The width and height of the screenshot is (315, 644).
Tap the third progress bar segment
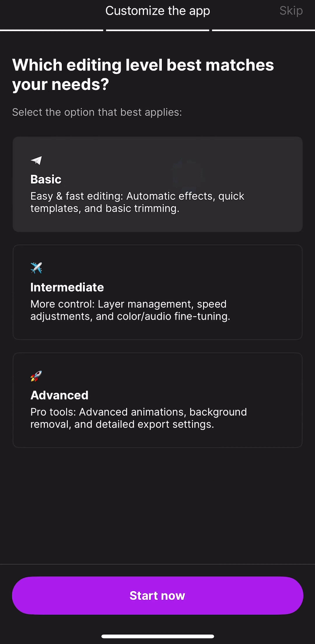point(264,30)
